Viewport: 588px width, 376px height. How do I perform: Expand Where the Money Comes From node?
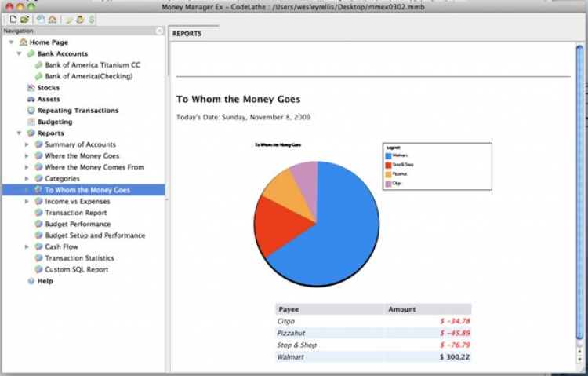coord(27,167)
